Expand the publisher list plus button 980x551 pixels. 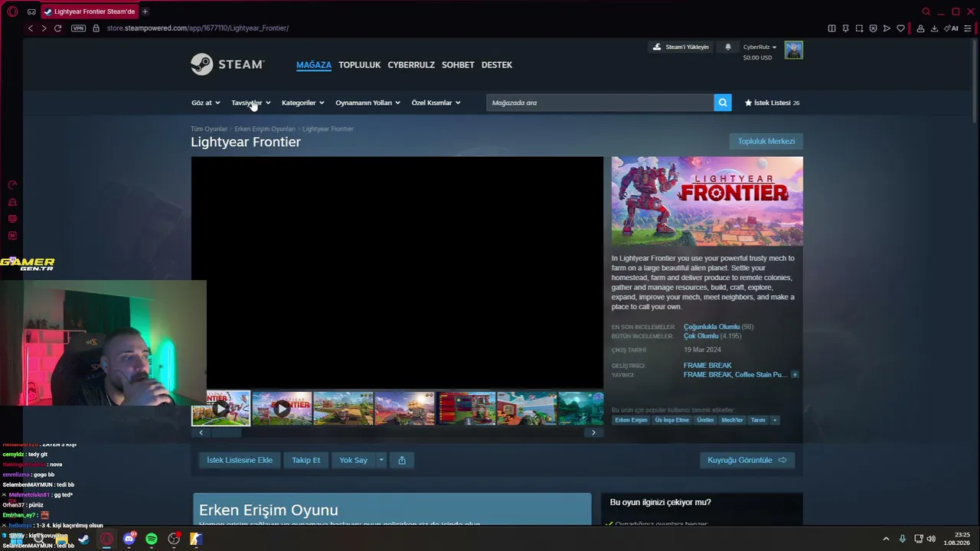pyautogui.click(x=795, y=375)
